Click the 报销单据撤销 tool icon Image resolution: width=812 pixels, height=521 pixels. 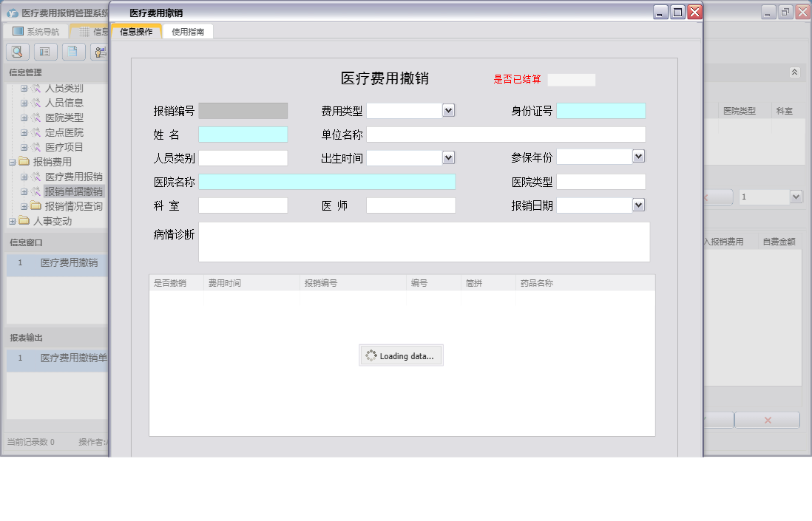37,191
